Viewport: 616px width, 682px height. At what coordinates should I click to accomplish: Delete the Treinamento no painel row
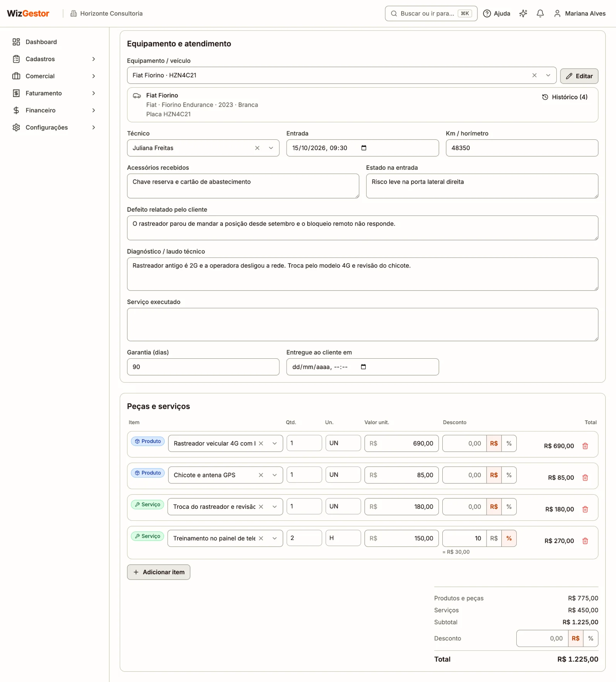coord(585,541)
